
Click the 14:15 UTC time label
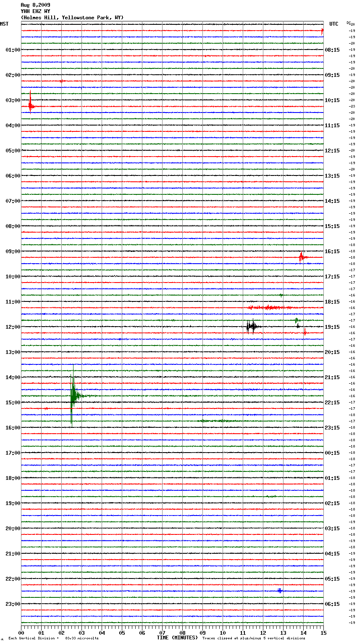(x=332, y=201)
